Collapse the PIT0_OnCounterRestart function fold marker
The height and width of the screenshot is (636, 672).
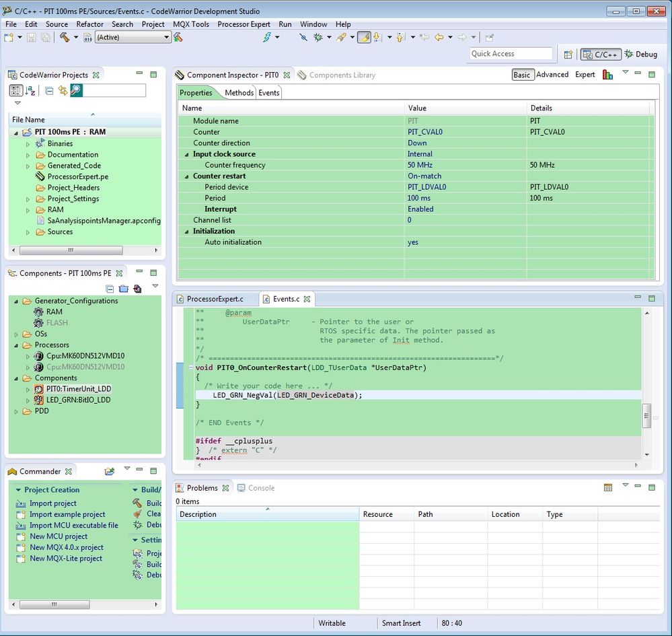coord(191,367)
